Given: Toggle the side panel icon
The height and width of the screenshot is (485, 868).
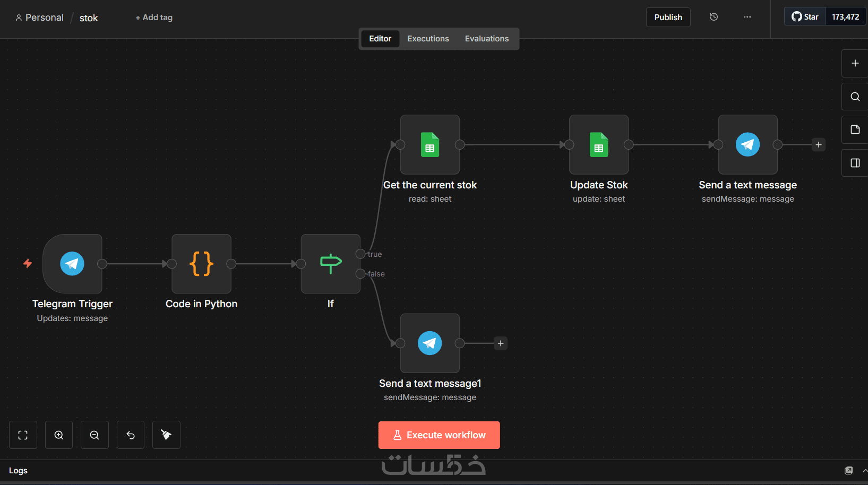Looking at the screenshot, I should coord(855,163).
